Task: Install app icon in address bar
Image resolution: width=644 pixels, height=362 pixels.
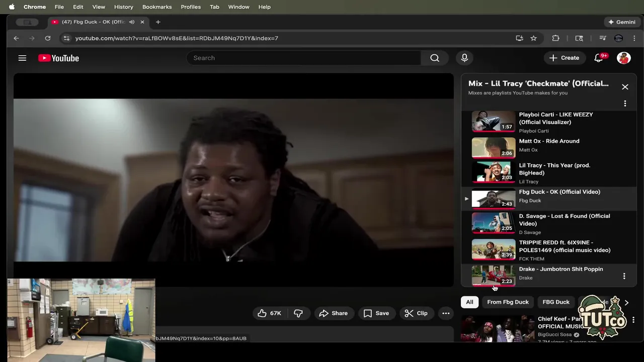Action: tap(519, 38)
